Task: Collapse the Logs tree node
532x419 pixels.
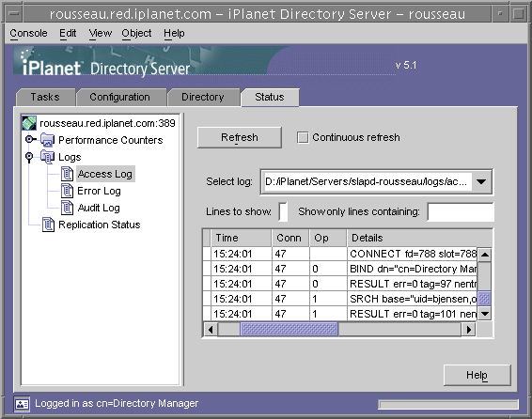Action: click(x=29, y=157)
